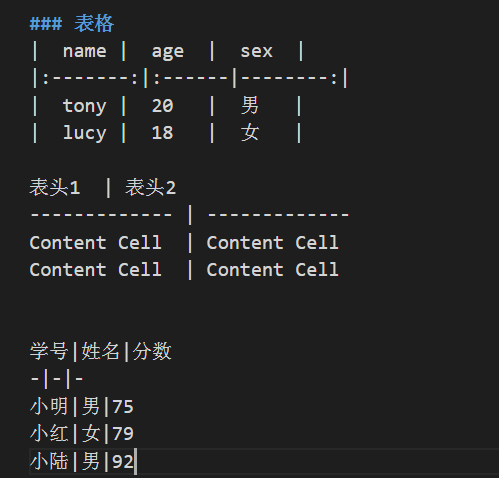The width and height of the screenshot is (499, 478).
Task: Click the word 'tony' in the table
Action: coord(85,106)
